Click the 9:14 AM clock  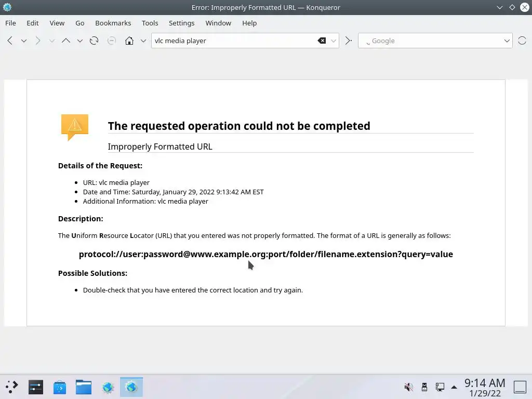(x=485, y=383)
